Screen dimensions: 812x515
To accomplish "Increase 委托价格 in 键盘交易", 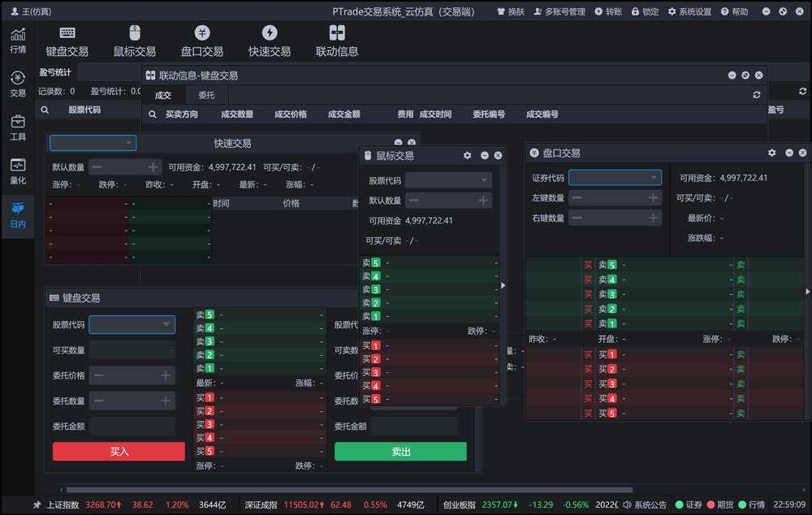I will point(165,375).
